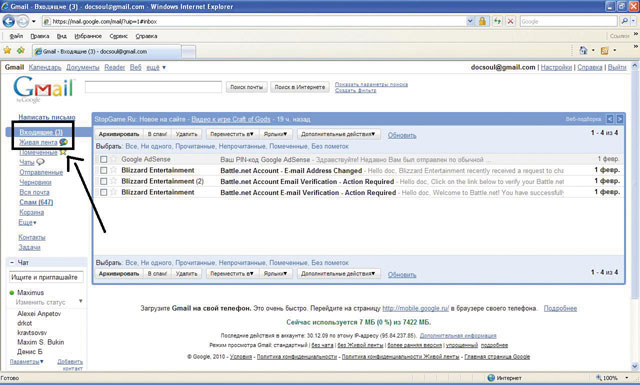Image resolution: width=640 pixels, height=385 pixels.
Task: Expand the ещё dropdown in top bar
Action: (156, 67)
